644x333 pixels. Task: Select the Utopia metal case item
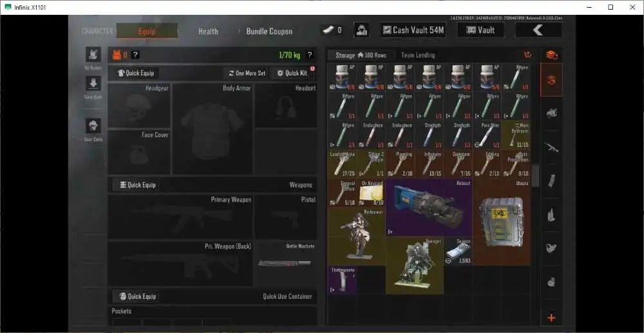(502, 222)
